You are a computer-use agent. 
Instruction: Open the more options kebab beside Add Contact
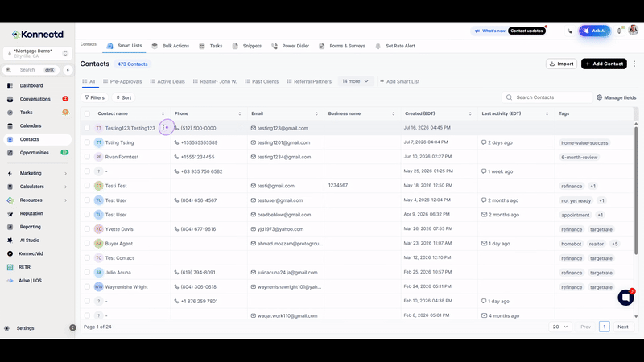click(x=634, y=64)
